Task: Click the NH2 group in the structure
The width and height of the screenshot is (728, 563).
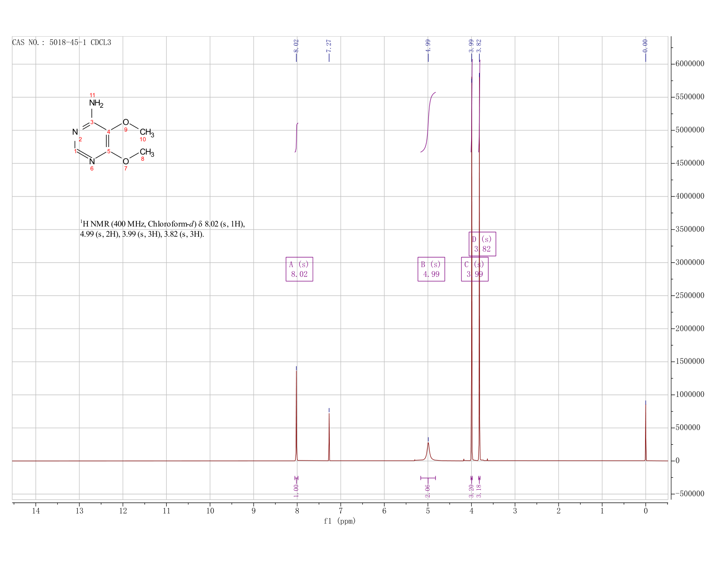Action: (96, 103)
